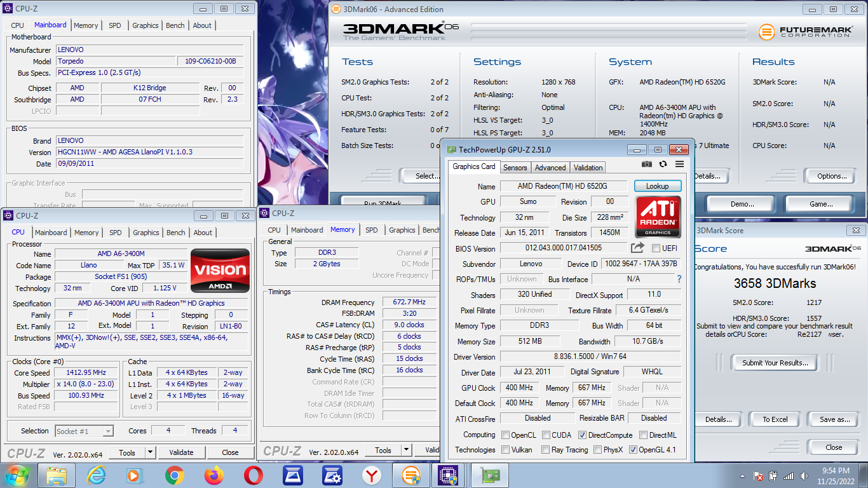This screenshot has height=488, width=868.
Task: Expand Tools dropdown arrow in CPU-Z Memory window
Action: pos(407,450)
